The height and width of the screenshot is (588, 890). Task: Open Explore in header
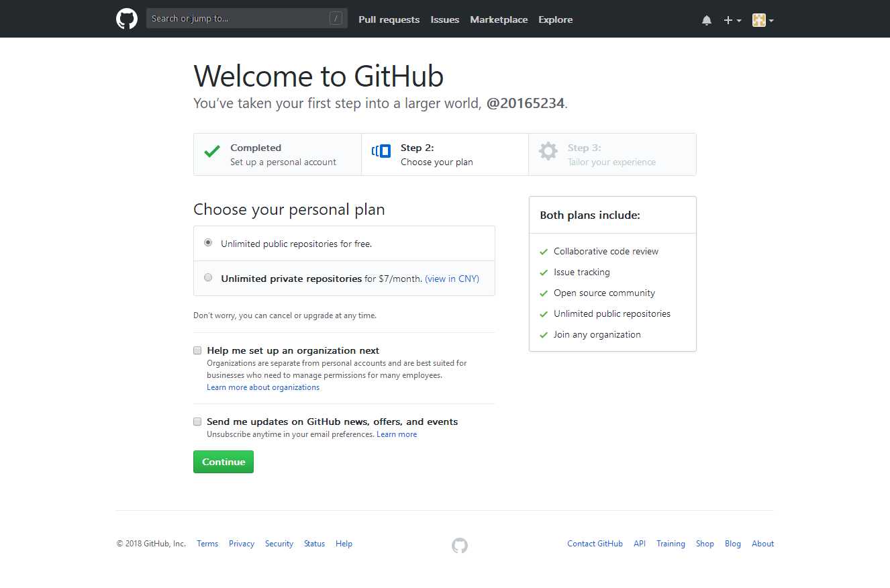coord(556,19)
